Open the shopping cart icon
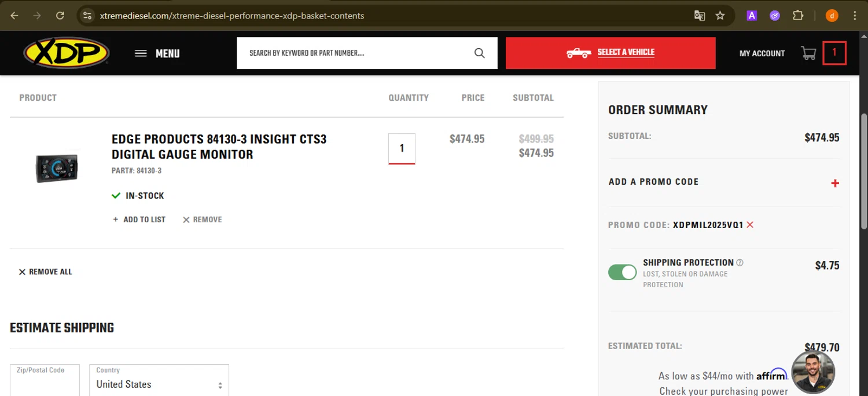 click(x=808, y=53)
